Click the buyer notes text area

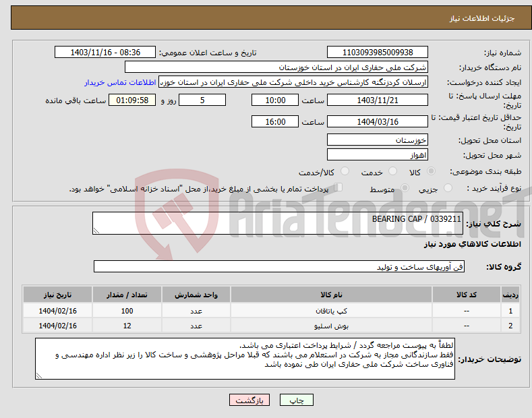tap(245, 359)
